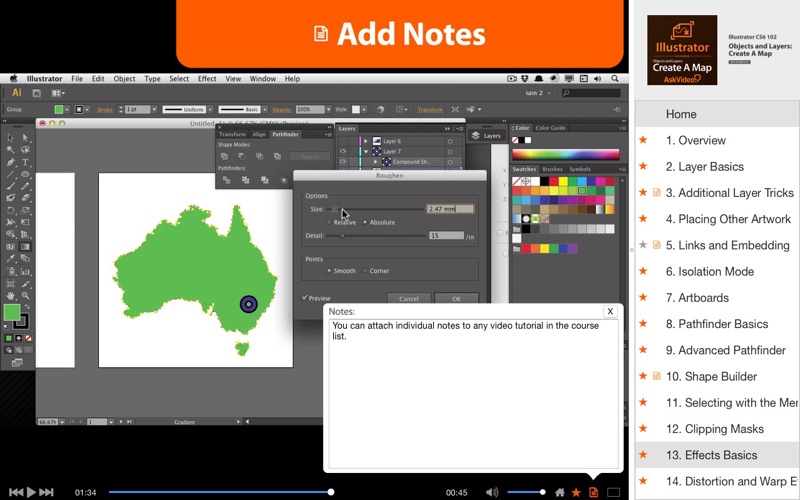Switch to the Color Guide tab
The width and height of the screenshot is (800, 500).
tap(550, 128)
